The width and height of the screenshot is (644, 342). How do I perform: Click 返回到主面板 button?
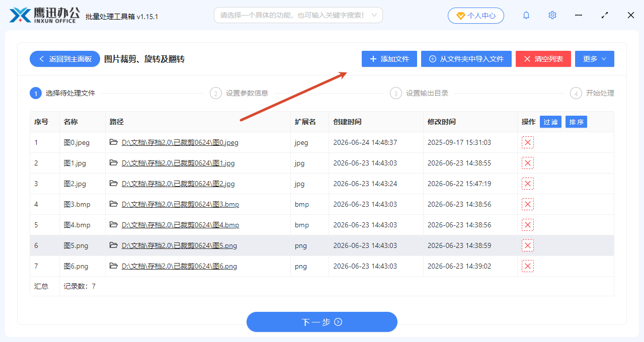65,59
